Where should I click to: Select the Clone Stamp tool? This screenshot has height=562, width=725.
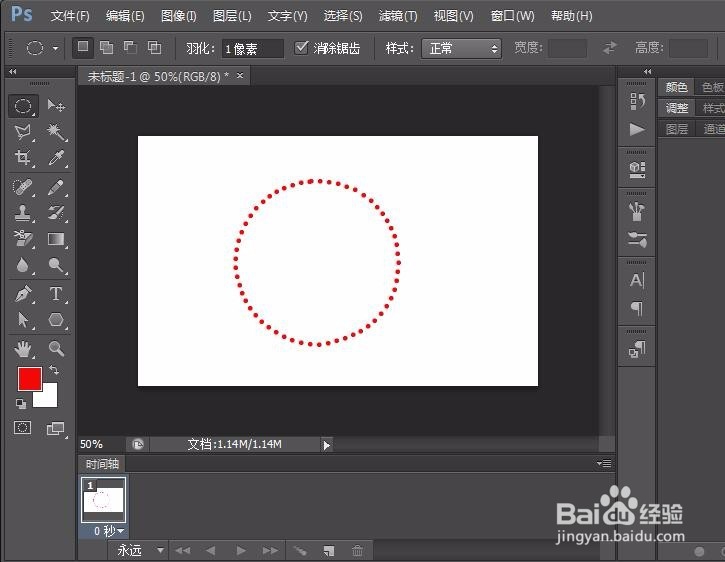tap(23, 213)
